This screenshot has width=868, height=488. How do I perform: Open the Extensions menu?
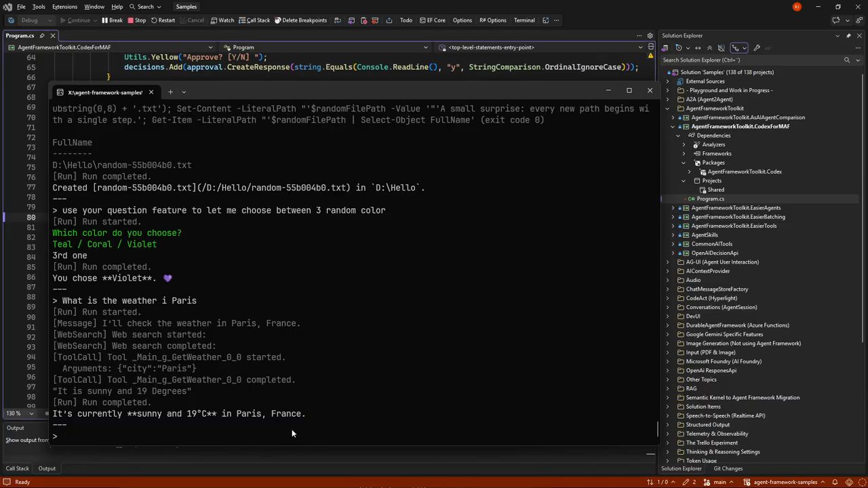[x=64, y=7]
